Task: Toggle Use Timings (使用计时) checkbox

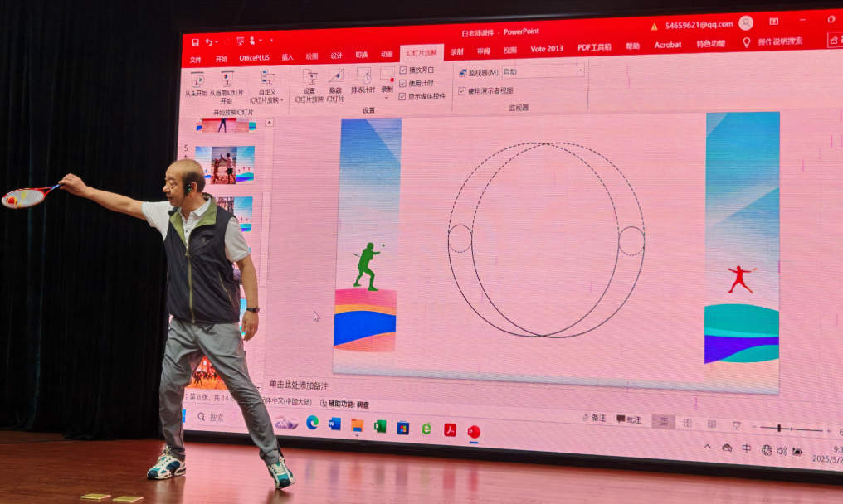Action: (x=403, y=83)
